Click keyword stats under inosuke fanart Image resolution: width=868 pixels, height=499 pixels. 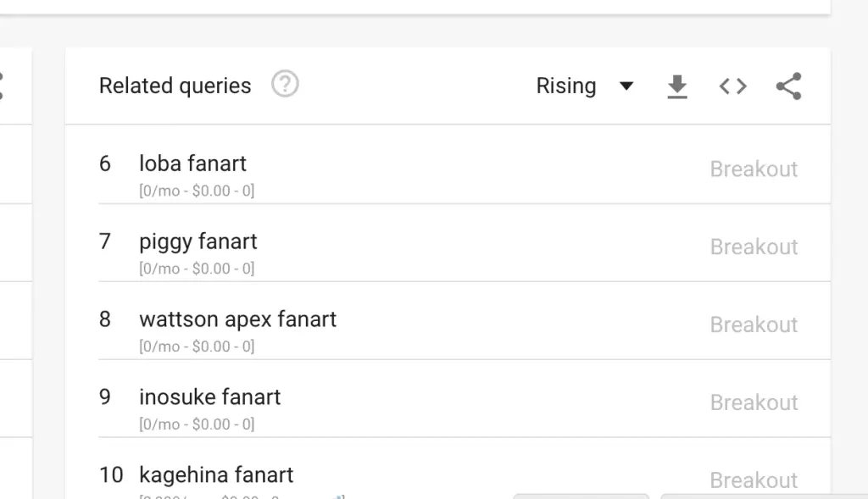pyautogui.click(x=197, y=424)
